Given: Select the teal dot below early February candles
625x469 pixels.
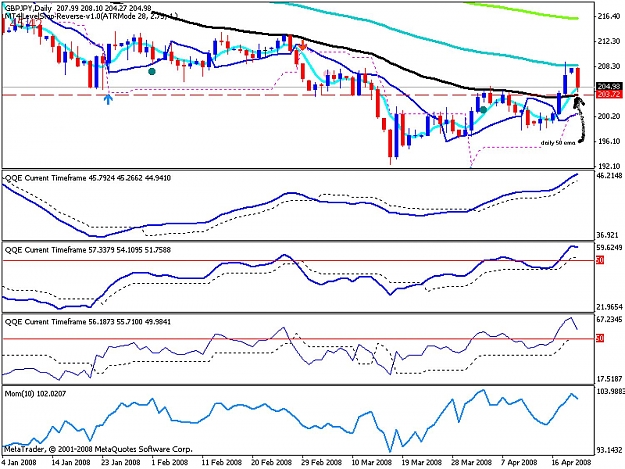Looking at the screenshot, I should (151, 71).
